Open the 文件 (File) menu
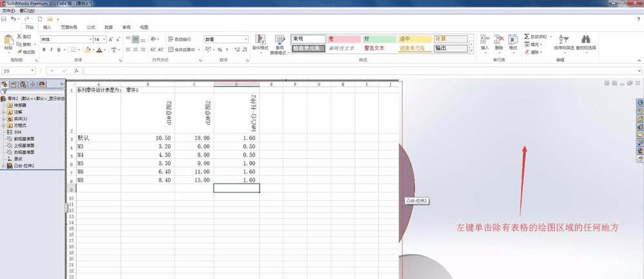This screenshot has height=279, width=644. 8,11
